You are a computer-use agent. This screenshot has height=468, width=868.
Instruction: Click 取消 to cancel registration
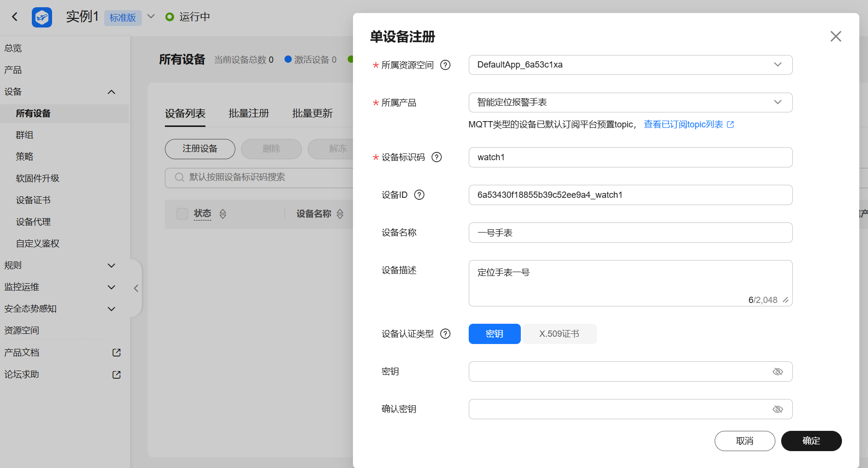[745, 441]
